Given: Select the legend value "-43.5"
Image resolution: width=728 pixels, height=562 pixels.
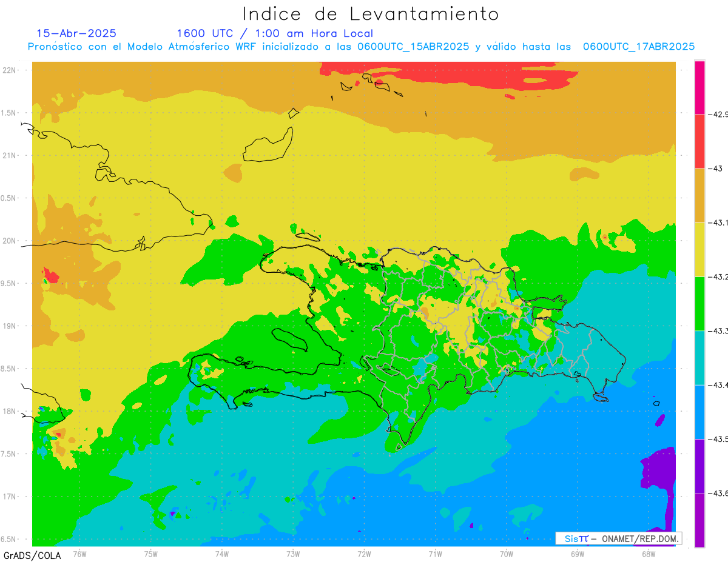Looking at the screenshot, I should (x=718, y=439).
